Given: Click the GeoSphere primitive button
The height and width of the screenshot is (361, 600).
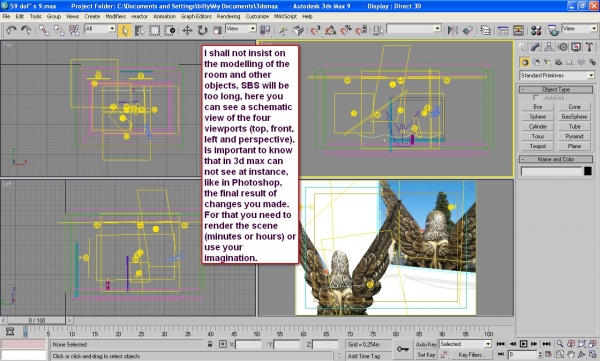Looking at the screenshot, I should (574, 117).
